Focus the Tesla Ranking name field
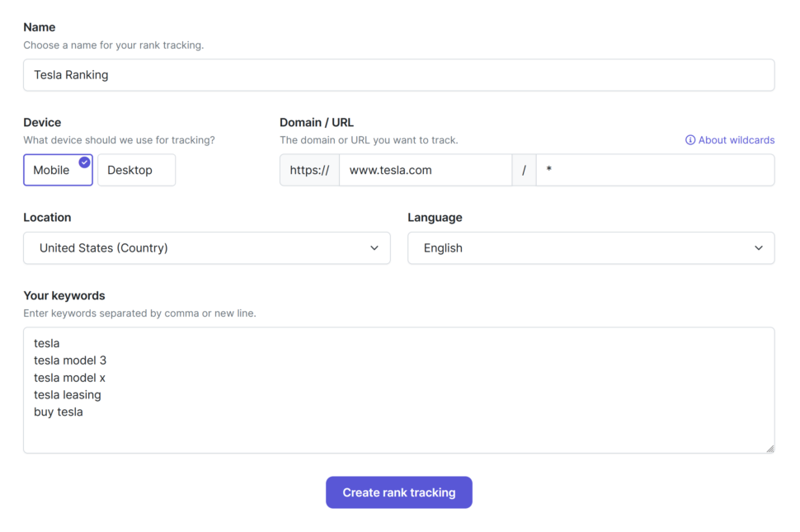 click(399, 75)
